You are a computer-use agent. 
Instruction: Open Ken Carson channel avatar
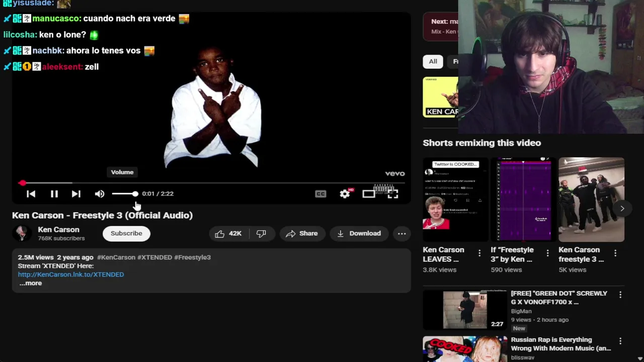coord(22,233)
